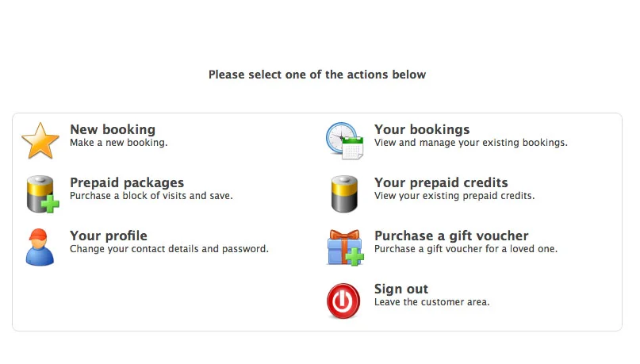This screenshot has height=364, width=640.
Task: Click the person with red cap icon
Action: point(40,247)
